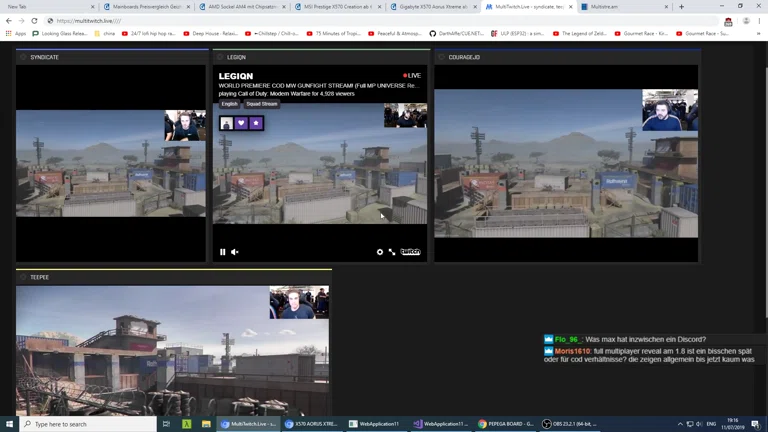Viewport: 768px width, 432px height.
Task: Open the ENG language selector
Action: click(711, 424)
